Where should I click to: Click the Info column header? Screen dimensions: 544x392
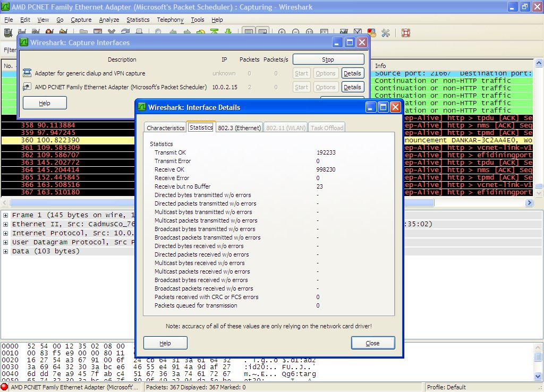[x=453, y=65]
